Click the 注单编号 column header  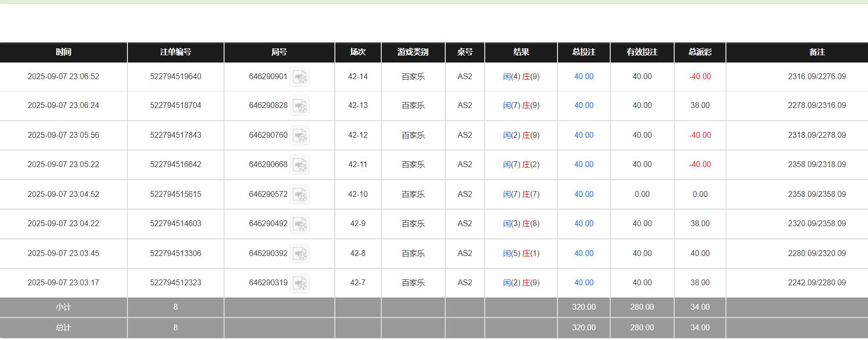[x=175, y=52]
